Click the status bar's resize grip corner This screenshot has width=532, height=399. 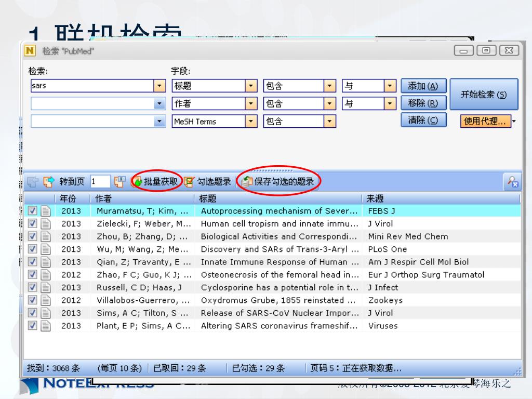[x=518, y=371]
